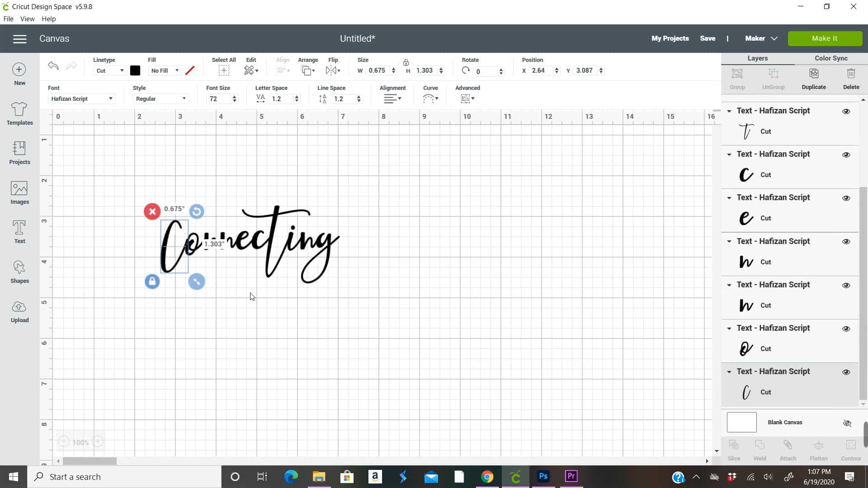Click the width size field

click(x=377, y=70)
